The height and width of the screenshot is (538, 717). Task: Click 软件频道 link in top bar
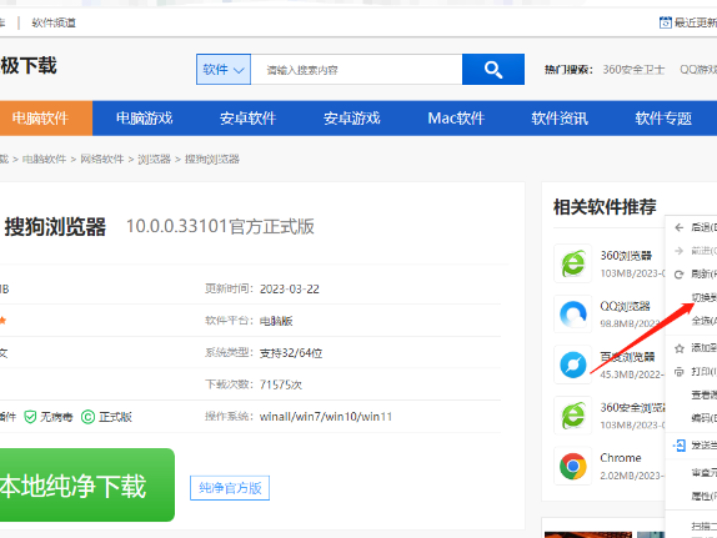54,22
